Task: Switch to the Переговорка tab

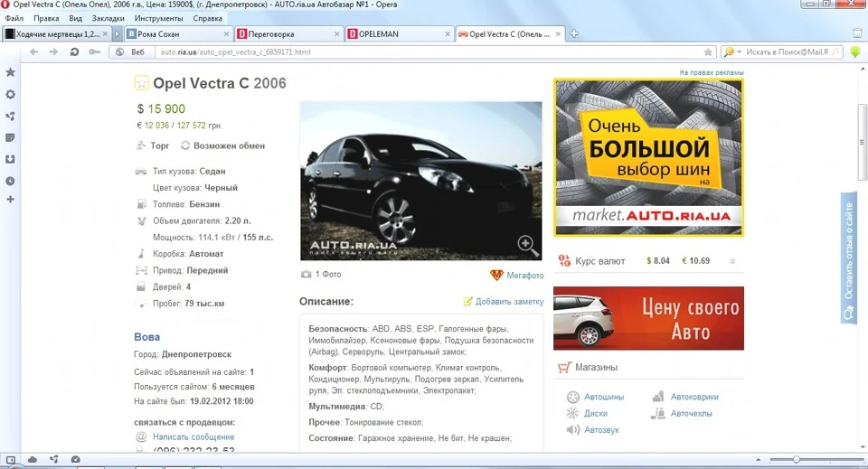Action: (x=288, y=33)
